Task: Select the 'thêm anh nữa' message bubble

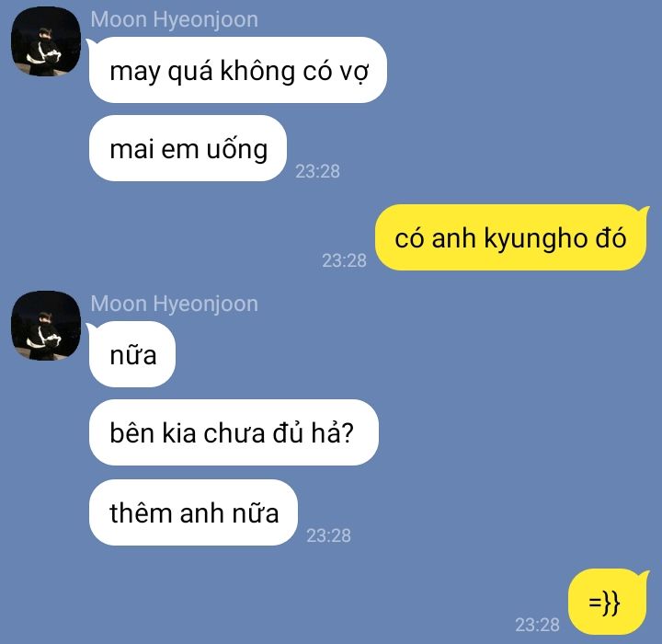Action: pyautogui.click(x=193, y=512)
